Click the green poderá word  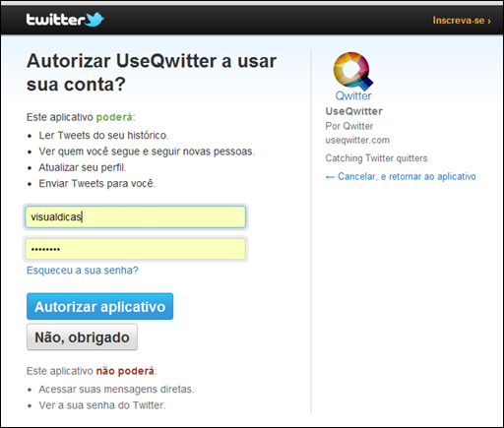[114, 117]
